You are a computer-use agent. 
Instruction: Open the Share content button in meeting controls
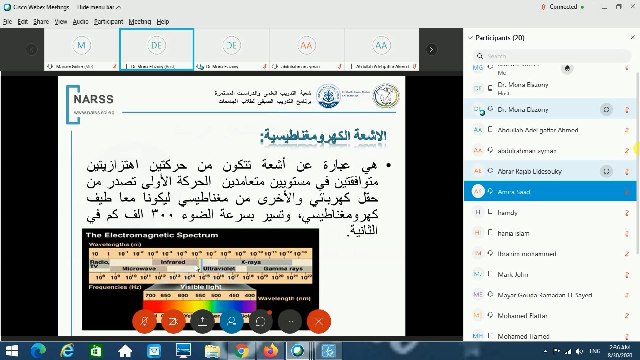coord(202,322)
